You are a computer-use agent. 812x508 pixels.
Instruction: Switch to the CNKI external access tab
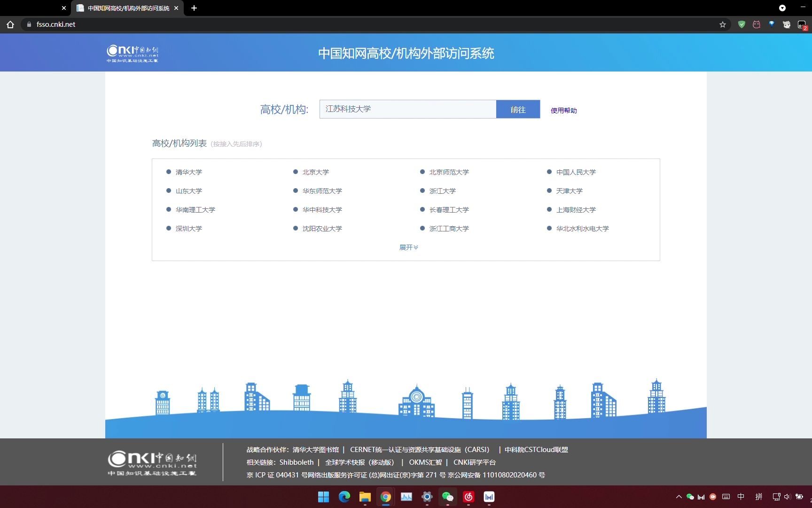[x=127, y=8]
